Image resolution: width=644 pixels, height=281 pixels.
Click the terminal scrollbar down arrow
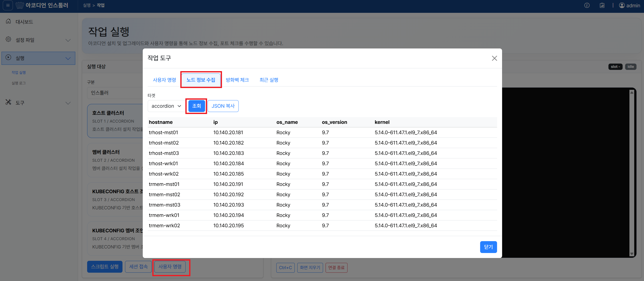(x=632, y=254)
